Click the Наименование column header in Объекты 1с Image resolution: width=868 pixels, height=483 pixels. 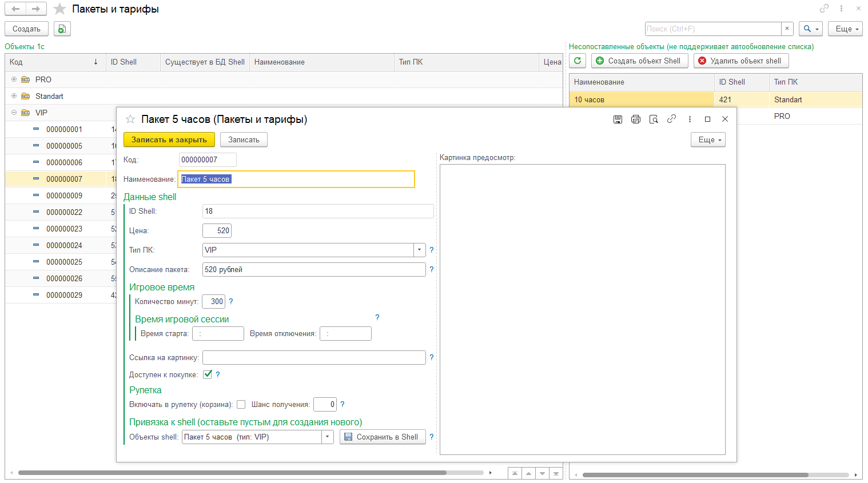tap(321, 62)
